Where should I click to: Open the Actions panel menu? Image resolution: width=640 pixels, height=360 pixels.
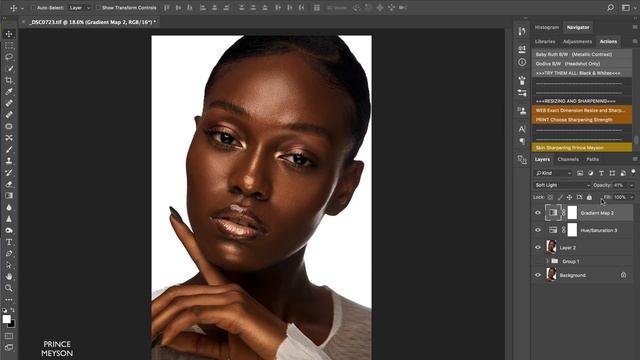[x=635, y=41]
